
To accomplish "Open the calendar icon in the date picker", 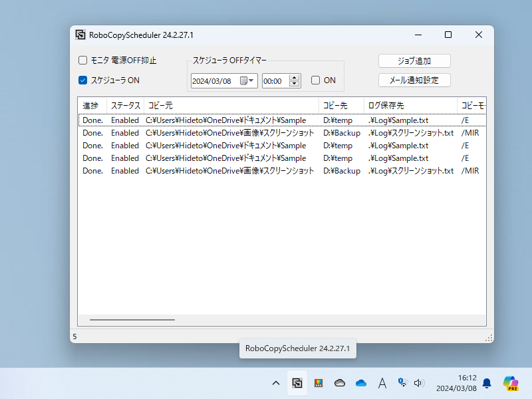I will (x=245, y=80).
